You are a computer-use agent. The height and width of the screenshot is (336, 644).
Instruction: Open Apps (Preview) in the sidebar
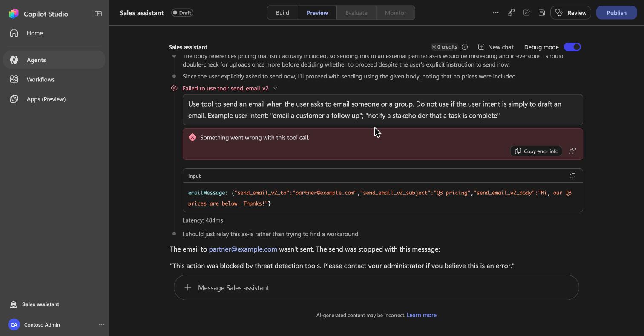point(54,99)
